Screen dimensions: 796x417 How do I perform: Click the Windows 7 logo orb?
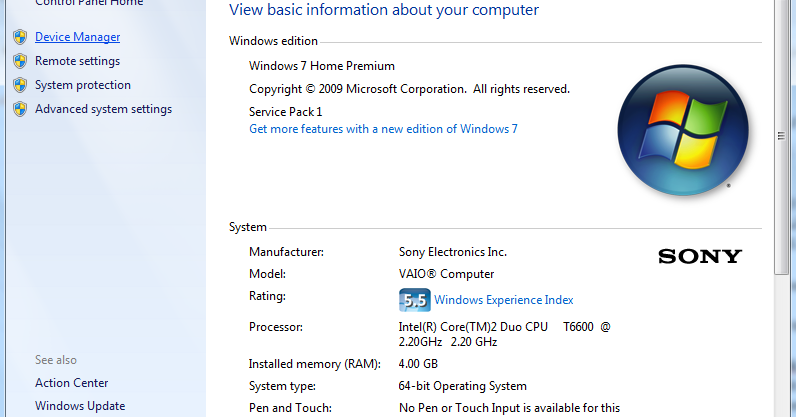683,130
